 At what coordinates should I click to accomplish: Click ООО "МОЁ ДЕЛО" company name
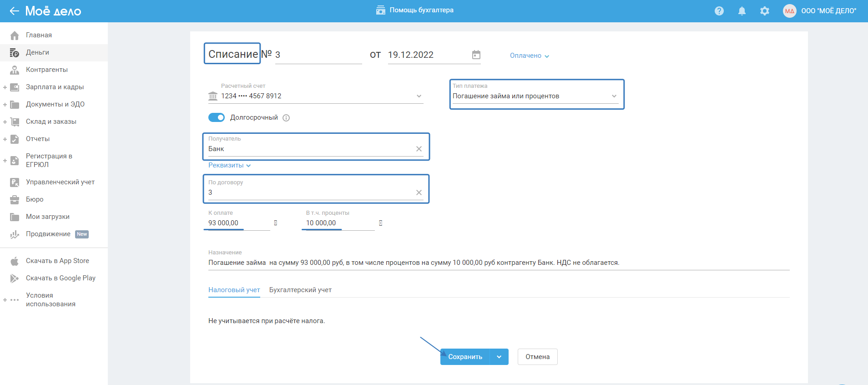tap(828, 11)
